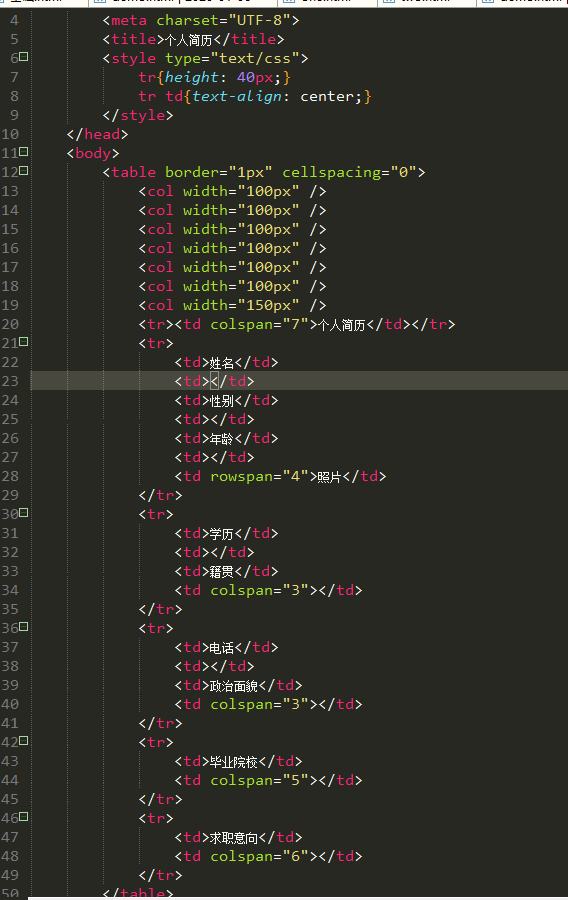Click the closing </tr> tag on line 49
568x900 pixels.
[x=160, y=875]
